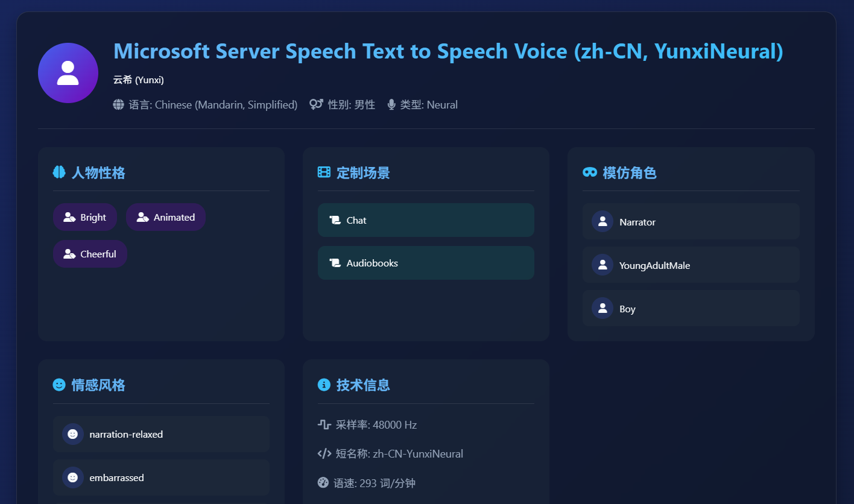Click the globe language icon
Screen dimensions: 854x504
pyautogui.click(x=119, y=105)
